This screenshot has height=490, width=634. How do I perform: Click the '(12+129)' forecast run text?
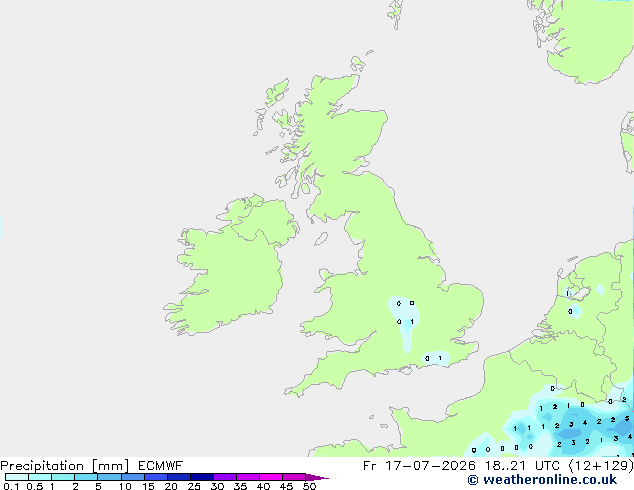click(601, 466)
